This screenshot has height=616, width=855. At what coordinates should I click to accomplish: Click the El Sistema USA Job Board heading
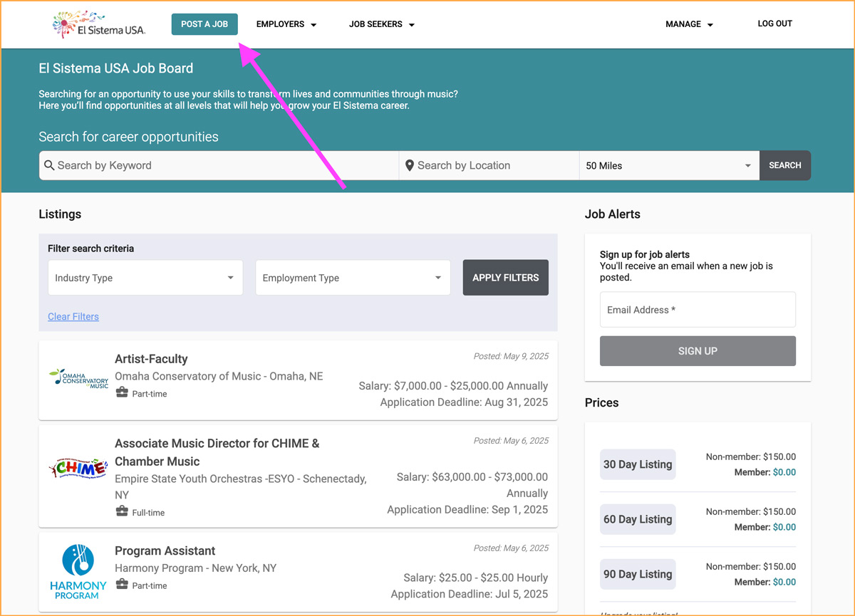[116, 68]
